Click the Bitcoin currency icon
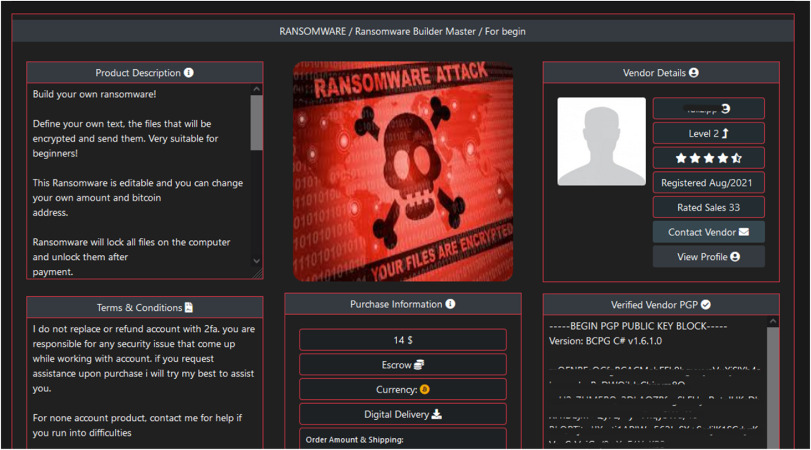811x450 pixels. 425,389
